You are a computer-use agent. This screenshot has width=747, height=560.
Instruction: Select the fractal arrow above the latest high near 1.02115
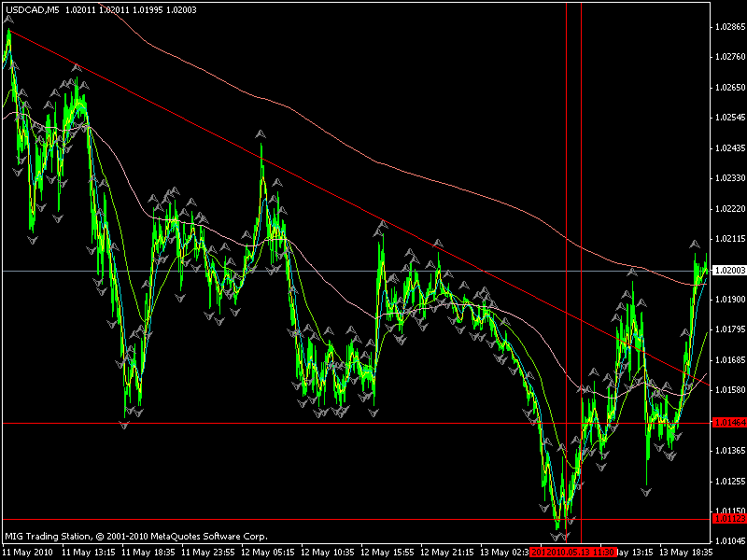point(696,244)
